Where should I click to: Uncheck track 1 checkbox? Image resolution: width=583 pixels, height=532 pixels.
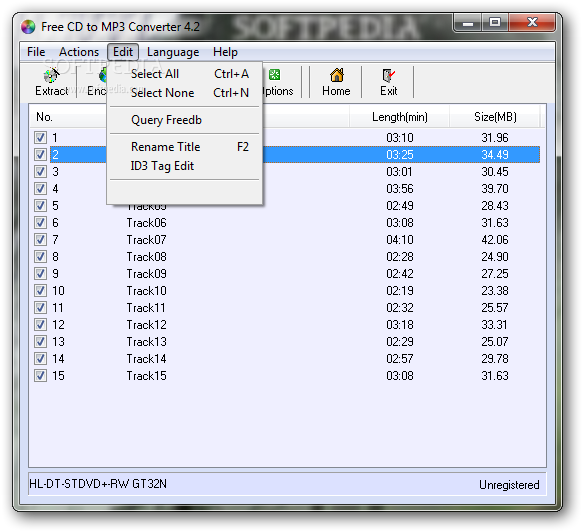[x=40, y=138]
